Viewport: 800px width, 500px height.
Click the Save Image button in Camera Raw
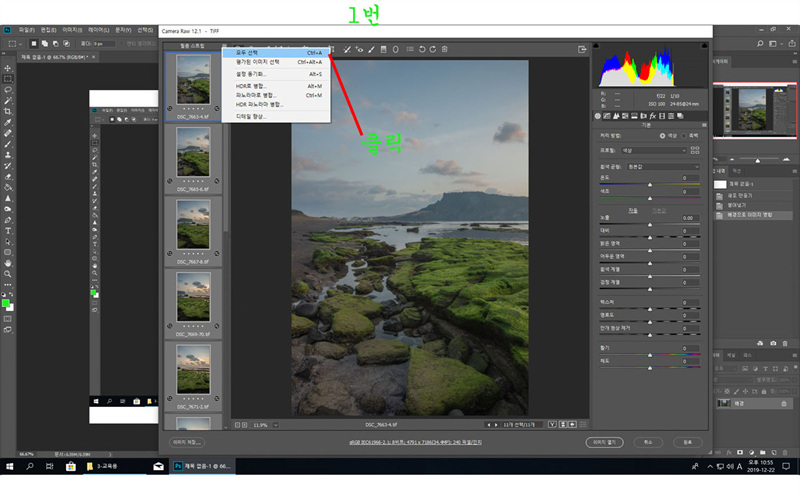pos(187,442)
